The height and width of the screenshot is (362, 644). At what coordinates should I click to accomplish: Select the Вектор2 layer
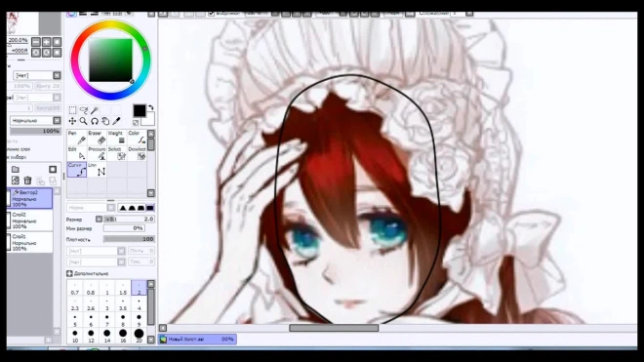pos(29,198)
